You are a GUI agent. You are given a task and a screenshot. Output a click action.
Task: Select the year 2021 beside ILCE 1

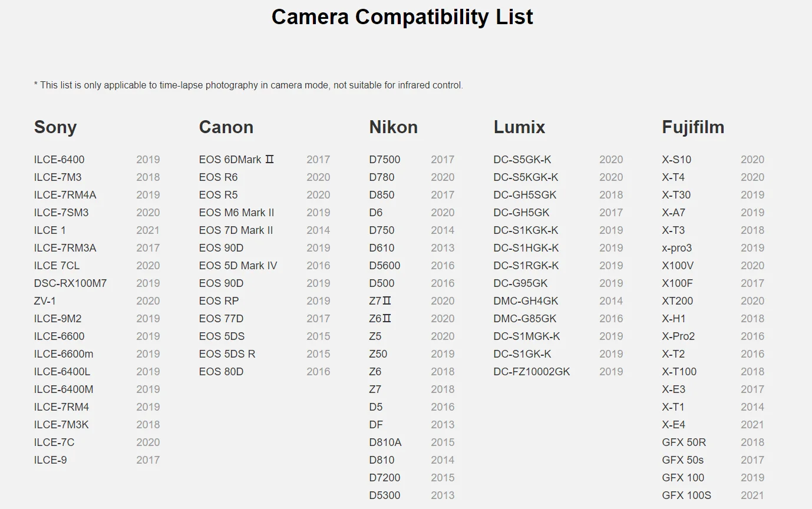pyautogui.click(x=148, y=230)
